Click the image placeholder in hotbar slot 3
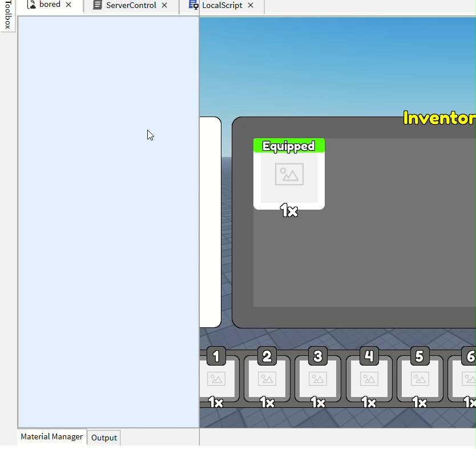This screenshot has width=476, height=449. click(318, 379)
